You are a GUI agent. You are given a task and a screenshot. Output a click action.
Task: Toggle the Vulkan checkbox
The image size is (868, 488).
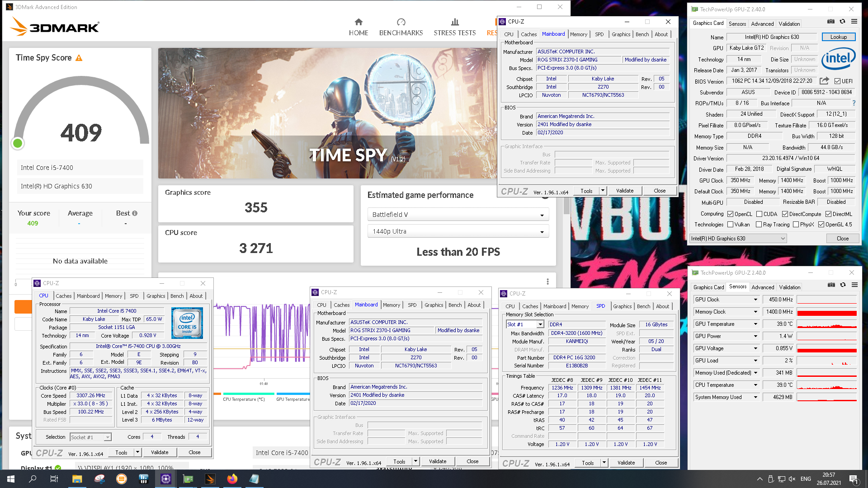point(730,225)
